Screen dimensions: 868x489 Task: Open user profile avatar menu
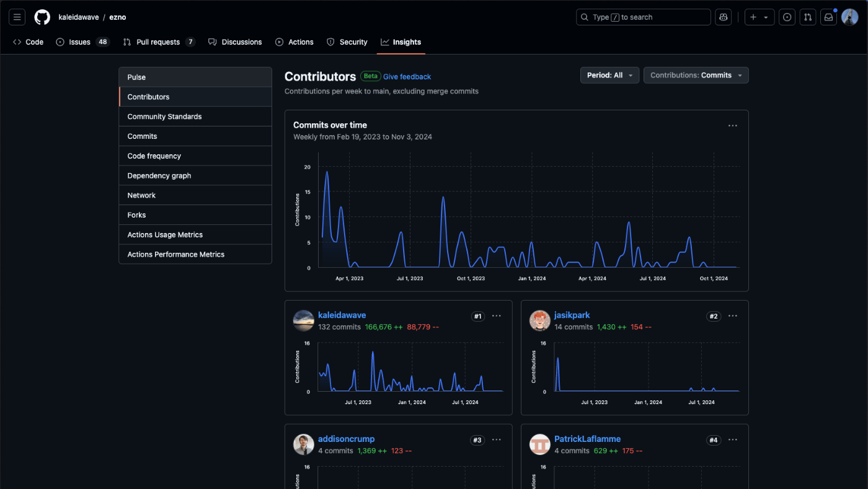click(850, 17)
